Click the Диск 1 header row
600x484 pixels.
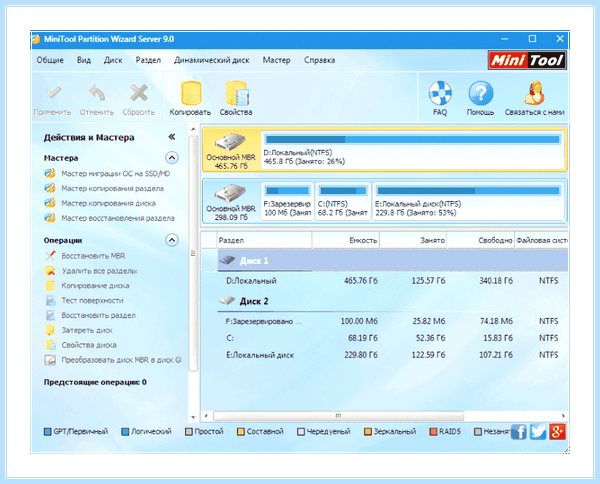pyautogui.click(x=393, y=261)
